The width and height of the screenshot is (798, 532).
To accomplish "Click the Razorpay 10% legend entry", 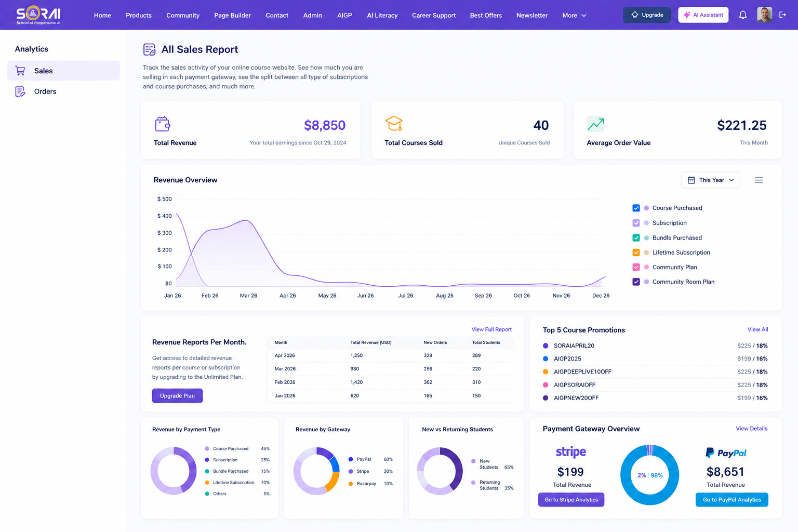I will pos(370,484).
